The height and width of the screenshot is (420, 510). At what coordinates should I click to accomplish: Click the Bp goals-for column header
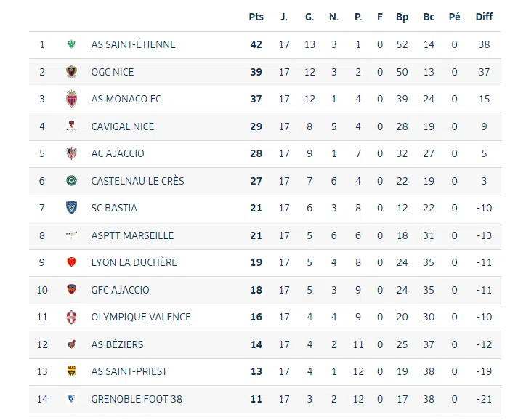[x=402, y=17]
